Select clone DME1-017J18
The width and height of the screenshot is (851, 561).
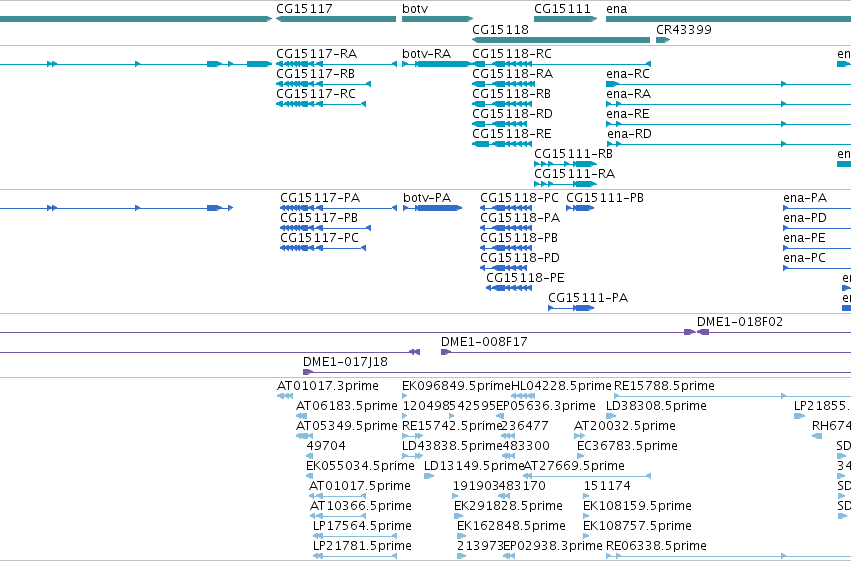pos(577,372)
